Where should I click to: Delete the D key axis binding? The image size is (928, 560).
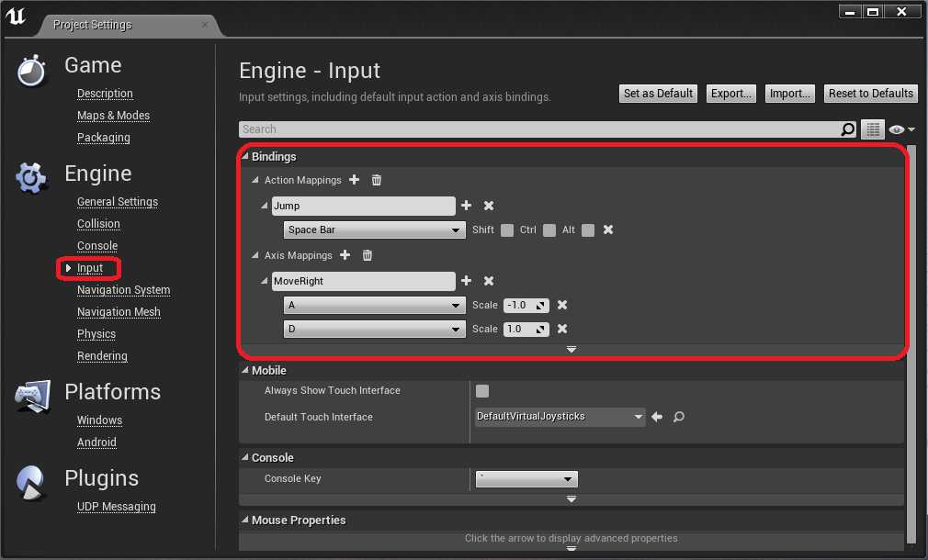562,329
